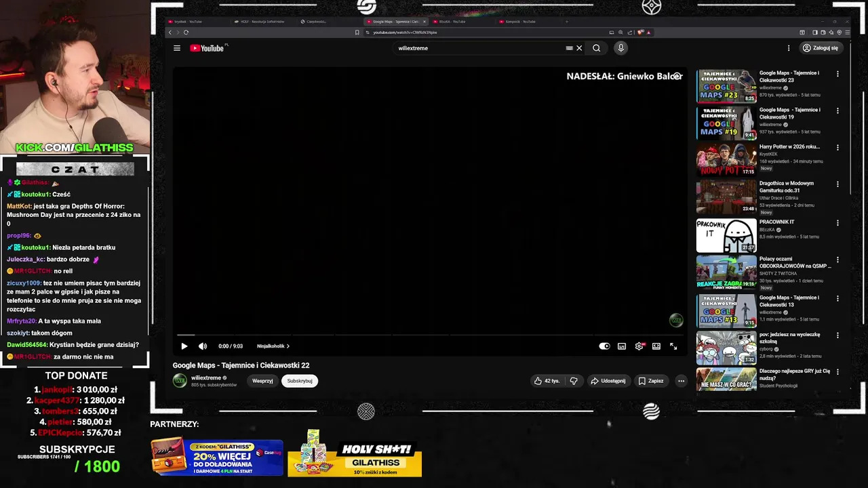Open the YouTube hamburger guide menu
Viewport: 868px width, 488px height.
tap(177, 48)
